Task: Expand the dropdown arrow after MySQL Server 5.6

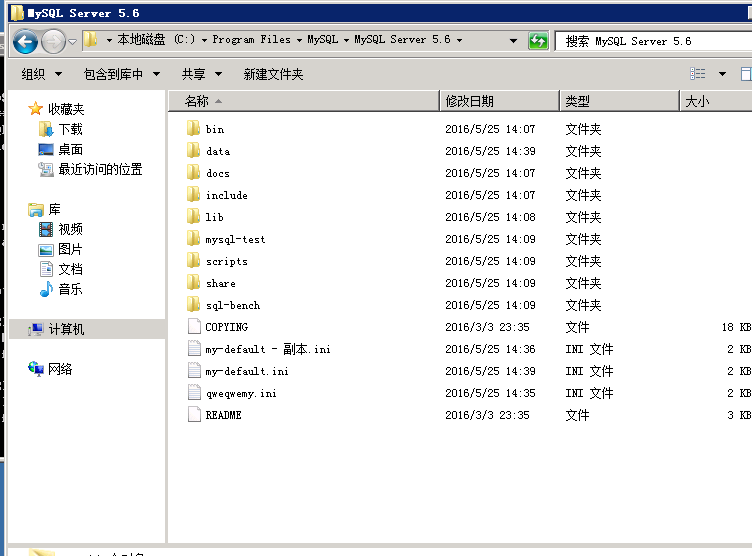Action: 459,40
